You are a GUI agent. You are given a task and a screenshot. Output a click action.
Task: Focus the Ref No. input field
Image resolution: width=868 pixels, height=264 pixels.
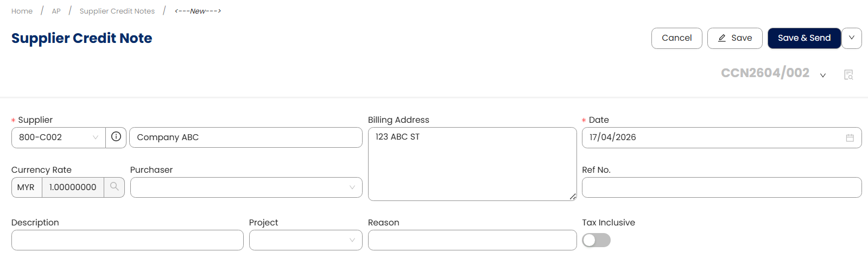721,187
